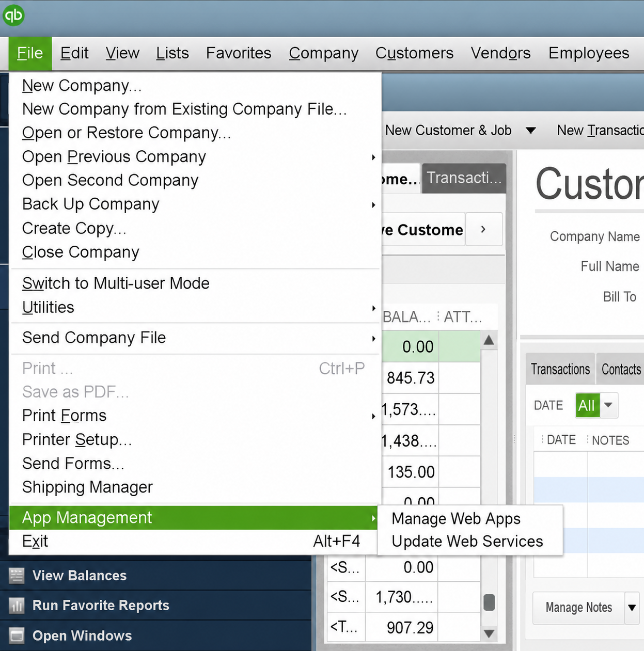Click the Manage Notes button
The width and height of the screenshot is (644, 651).
(578, 608)
